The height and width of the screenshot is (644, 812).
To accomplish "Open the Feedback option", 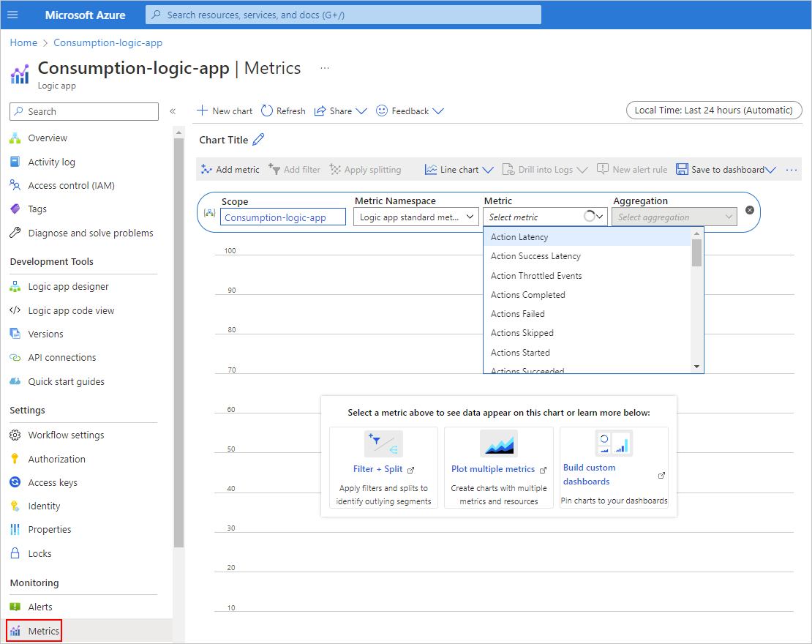I will coord(405,111).
